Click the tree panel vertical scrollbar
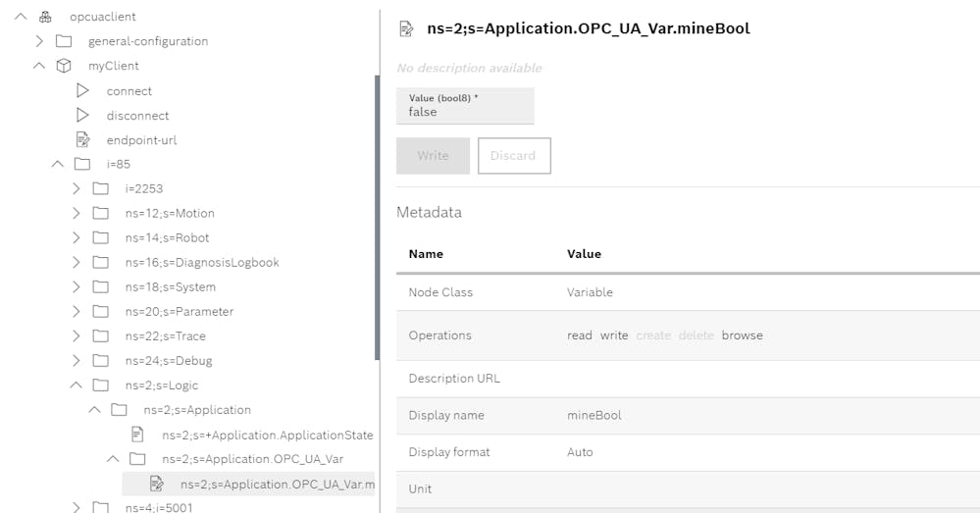Screen dimensions: 980x513 377,218
